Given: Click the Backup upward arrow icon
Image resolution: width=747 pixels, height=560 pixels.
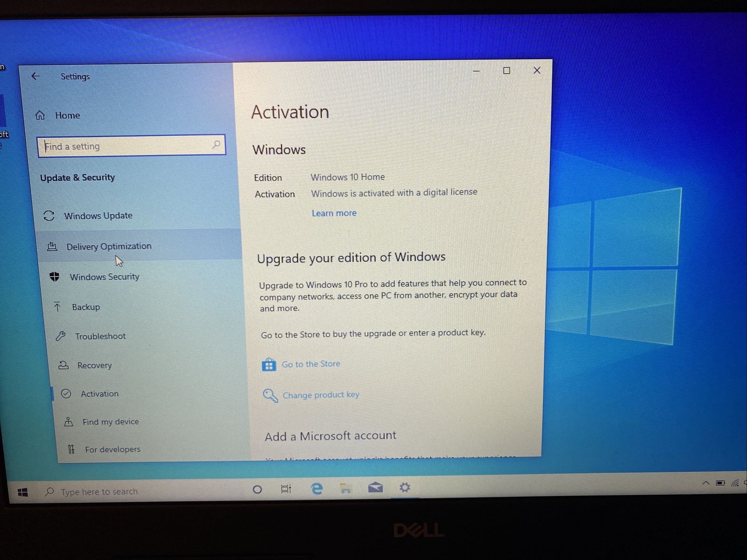Looking at the screenshot, I should tap(57, 307).
